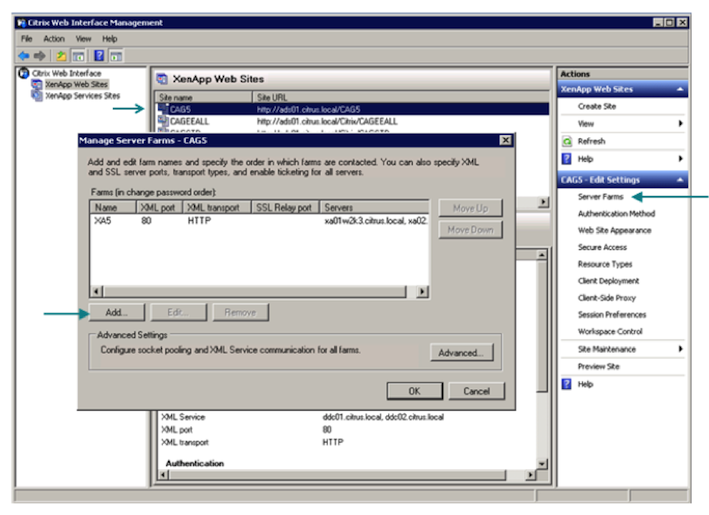Click the Add... button for farms
The image size is (709, 515).
[116, 312]
